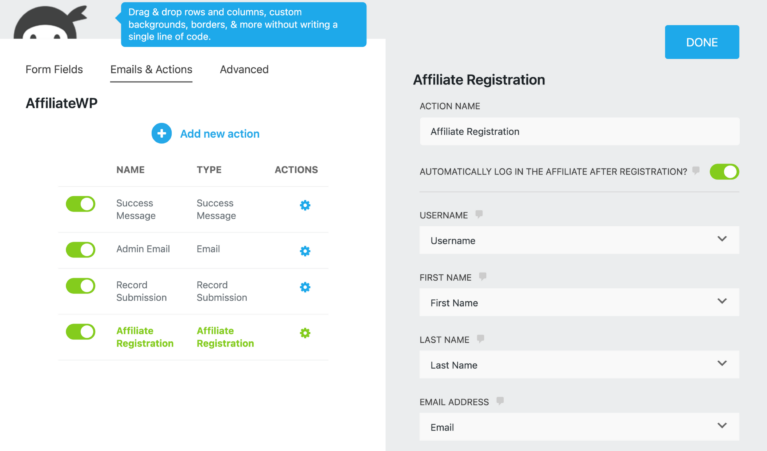Show help bubble next to Email Address label

tap(500, 401)
